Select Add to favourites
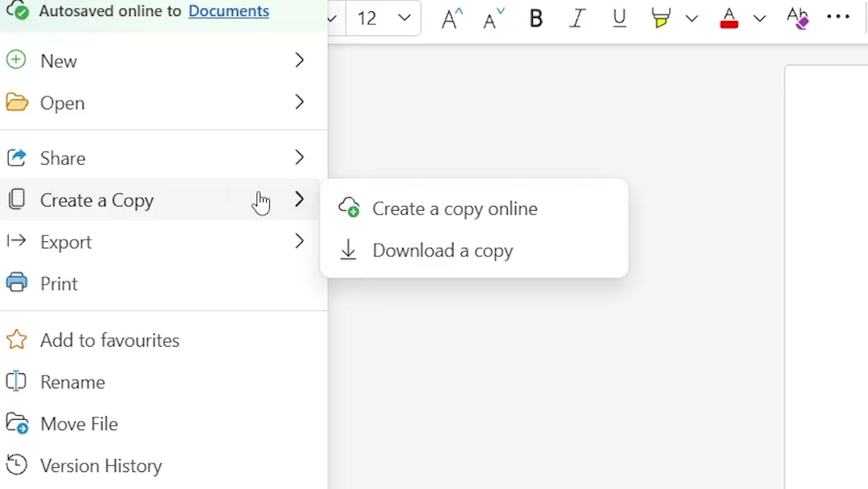This screenshot has height=489, width=868. click(x=163, y=340)
